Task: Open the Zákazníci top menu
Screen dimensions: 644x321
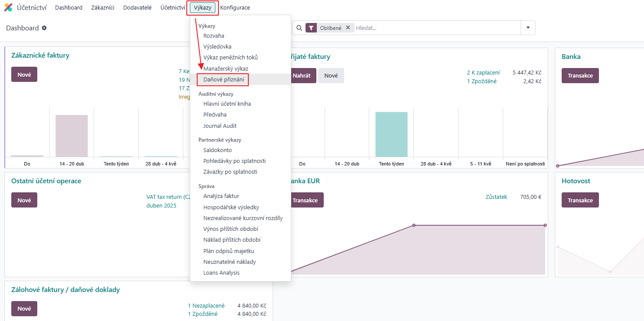Action: coord(103,8)
